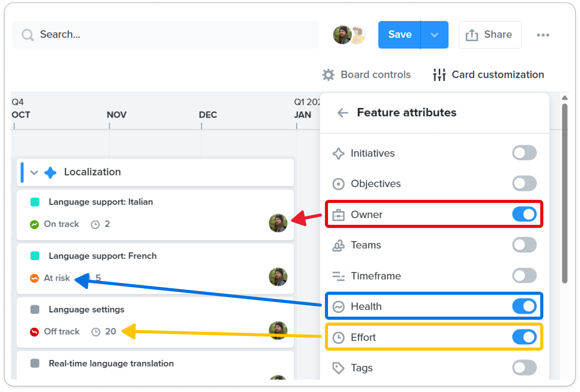Screen dimensions: 580x392
Task: Click the On track health icon
Action: coord(34,224)
